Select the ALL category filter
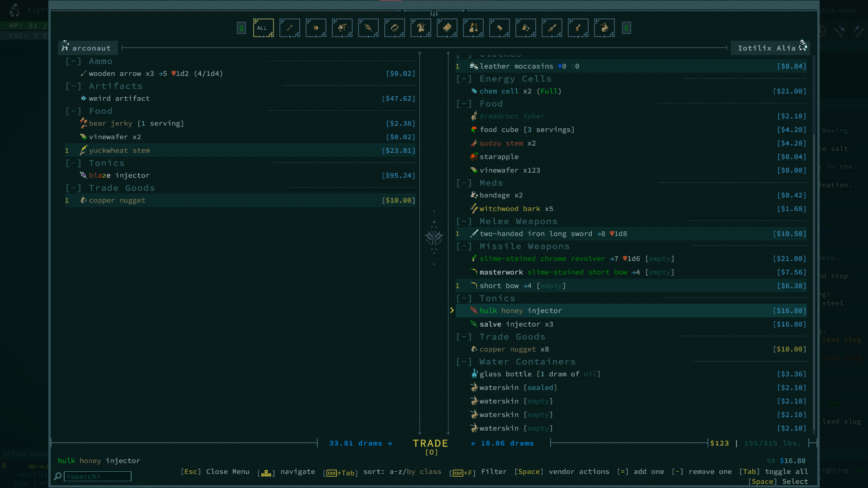 (x=263, y=28)
